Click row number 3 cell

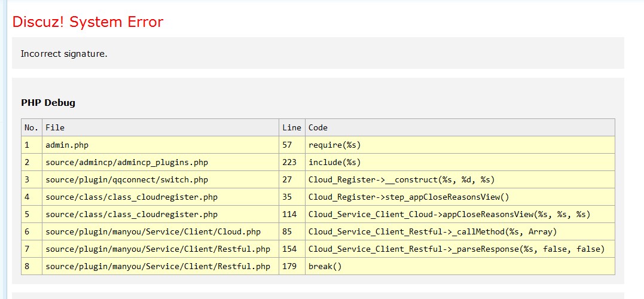click(32, 179)
